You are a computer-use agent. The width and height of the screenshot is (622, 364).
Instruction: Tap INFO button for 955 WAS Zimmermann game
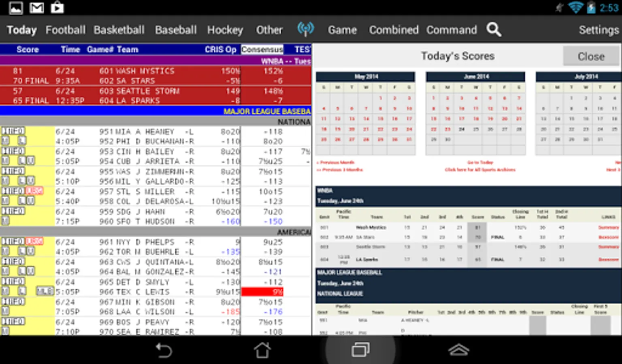[13, 171]
